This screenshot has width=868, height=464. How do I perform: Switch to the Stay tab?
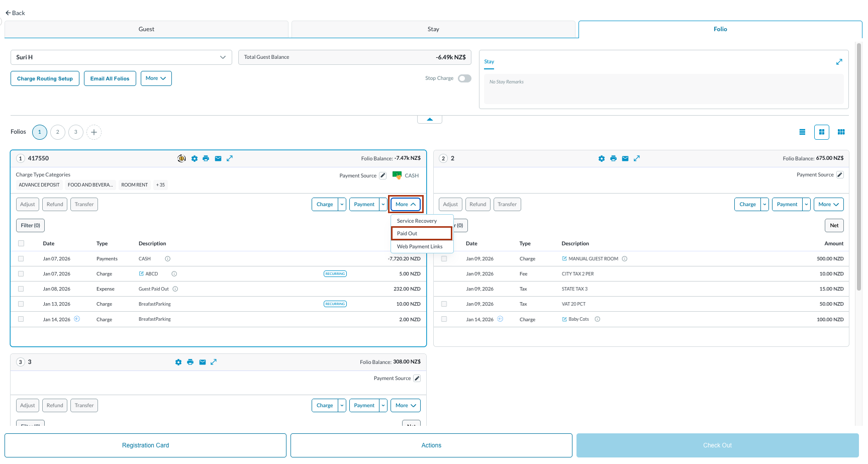[433, 29]
